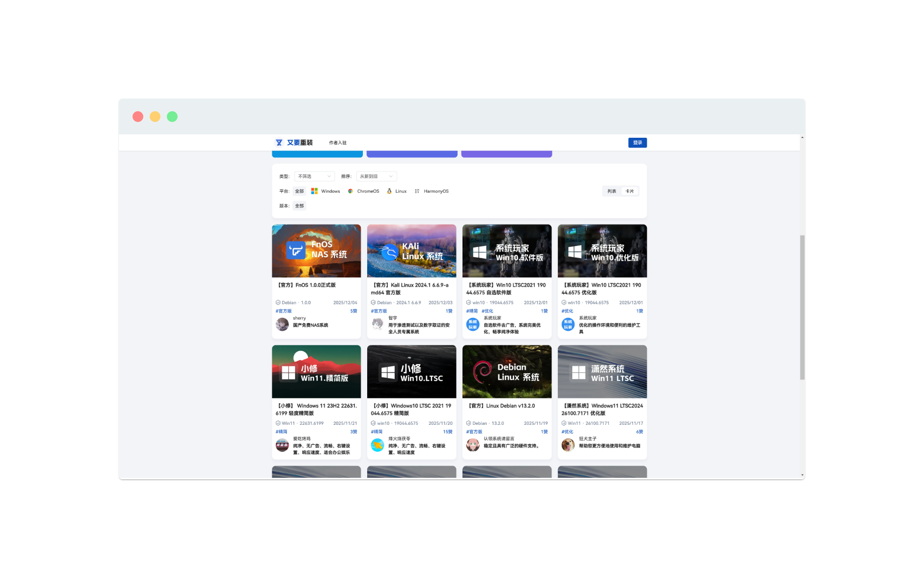Screen dimensions: 924x578
Task: Click the #官方版 tag on FnOS card
Action: (x=283, y=311)
